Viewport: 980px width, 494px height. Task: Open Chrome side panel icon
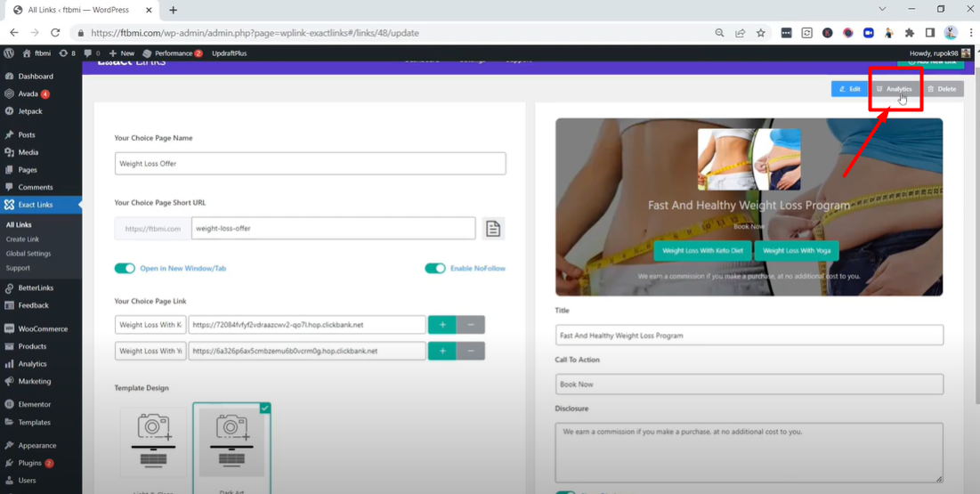(930, 33)
